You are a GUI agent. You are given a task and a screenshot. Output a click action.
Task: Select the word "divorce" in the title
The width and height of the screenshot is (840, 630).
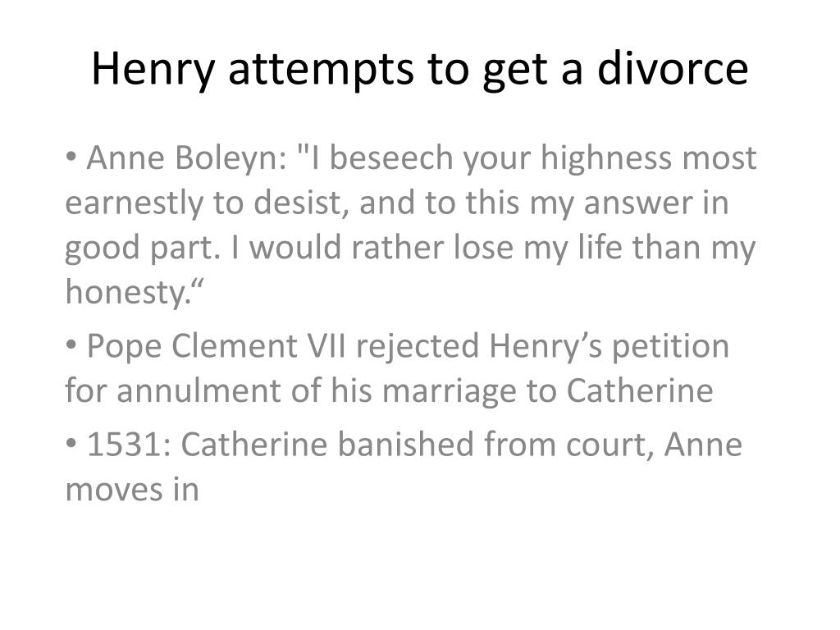tap(673, 67)
